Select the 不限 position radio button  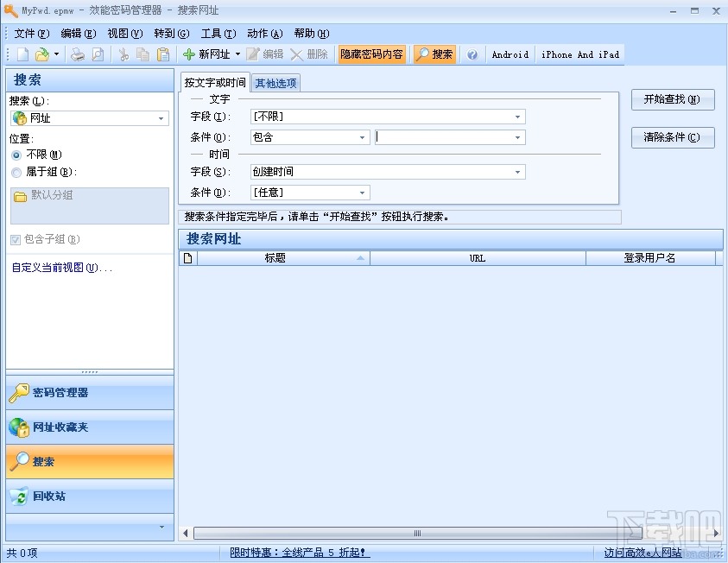click(16, 155)
